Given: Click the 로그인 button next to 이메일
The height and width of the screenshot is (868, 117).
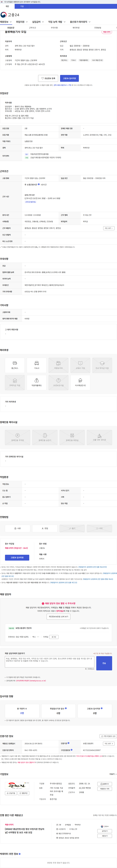Looking at the screenshot, I should 54,637.
